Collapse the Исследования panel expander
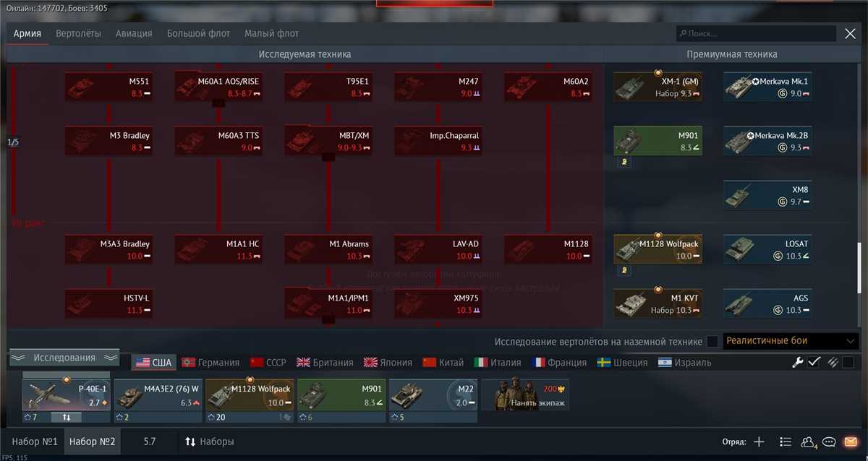 tap(64, 358)
